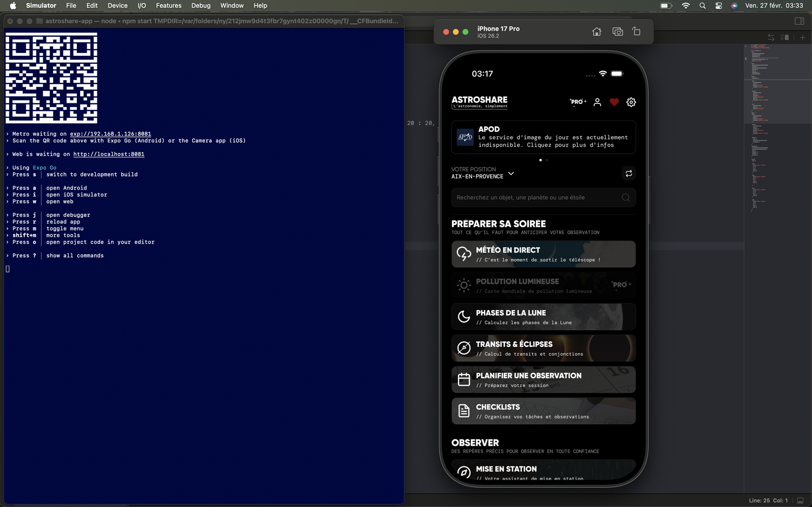The height and width of the screenshot is (507, 812).
Task: Click the menu bar date and time
Action: 774,5
